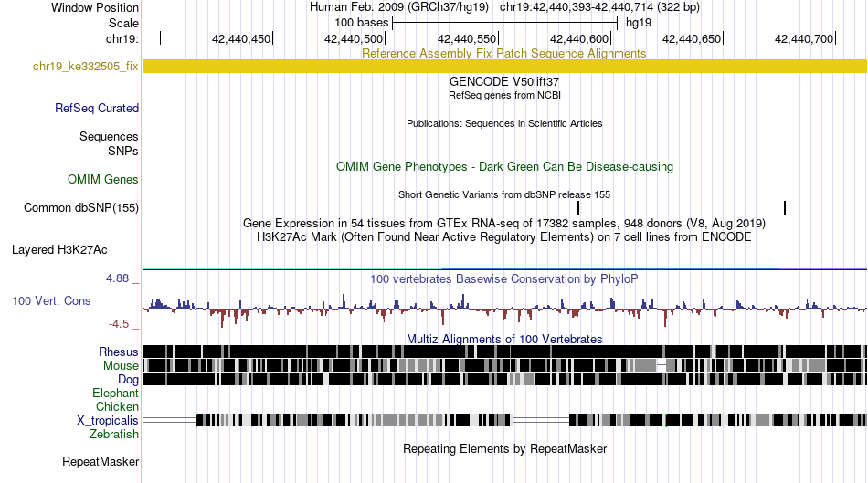The width and height of the screenshot is (868, 483).
Task: Click the GENCODE V50lift37 track title
Action: click(x=504, y=81)
